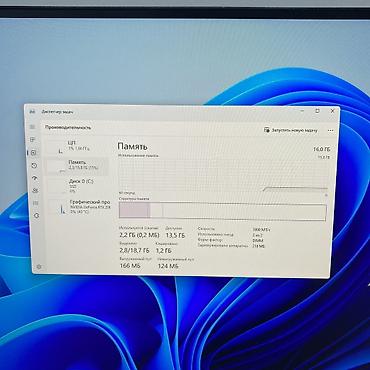Viewport: 370px width, 370px height.
Task: Select the Performance page icon in sidebar
Action: [33, 153]
